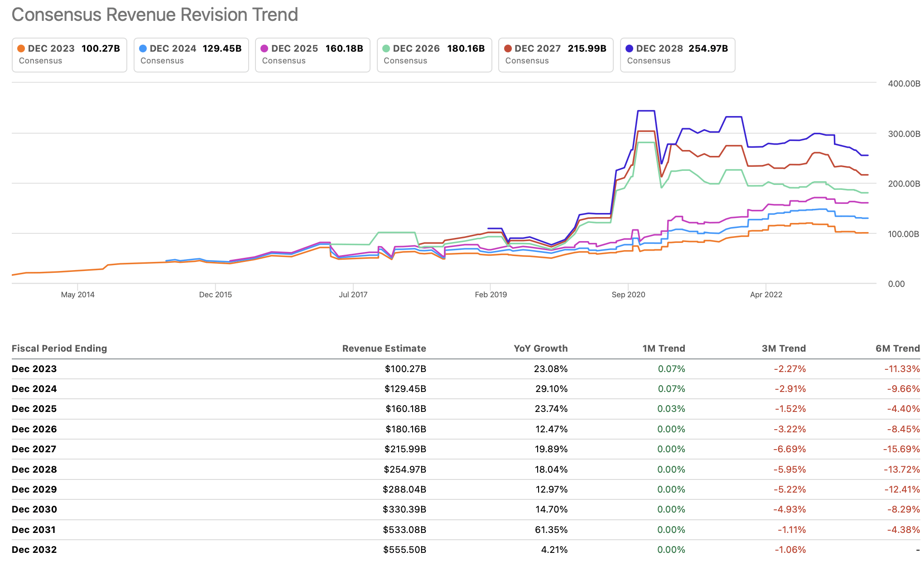Image resolution: width=924 pixels, height=571 pixels.
Task: Toggle the DEC 2025 consensus legend series
Action: [313, 54]
